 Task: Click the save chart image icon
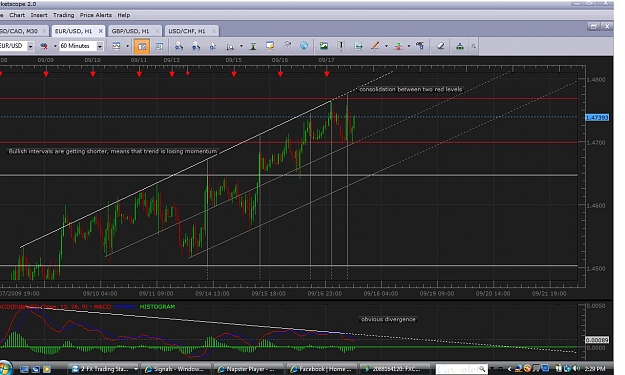(x=324, y=46)
